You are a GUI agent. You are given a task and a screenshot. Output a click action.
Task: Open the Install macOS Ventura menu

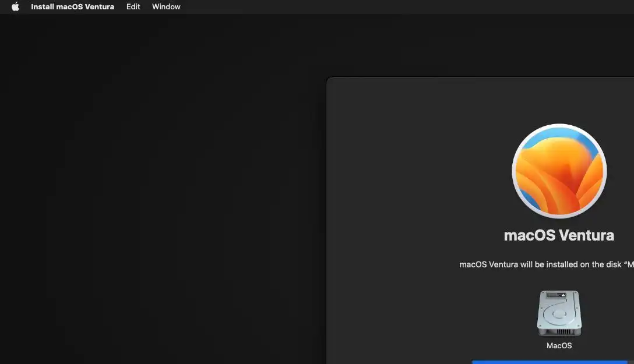(72, 6)
